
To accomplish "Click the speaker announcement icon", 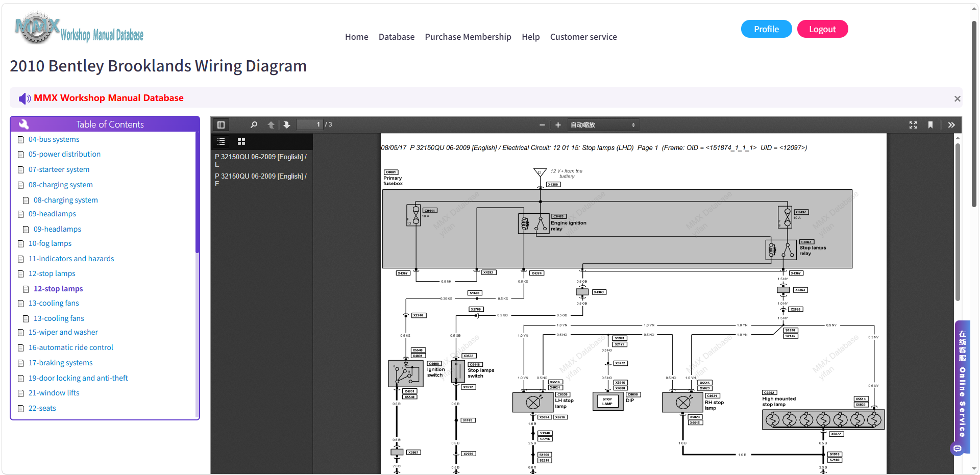I will (24, 98).
